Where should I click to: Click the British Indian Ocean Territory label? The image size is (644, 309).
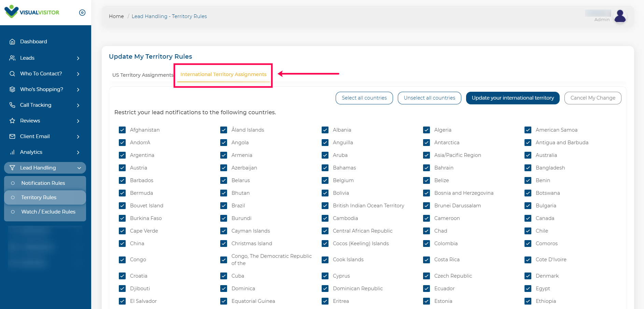[x=368, y=206]
